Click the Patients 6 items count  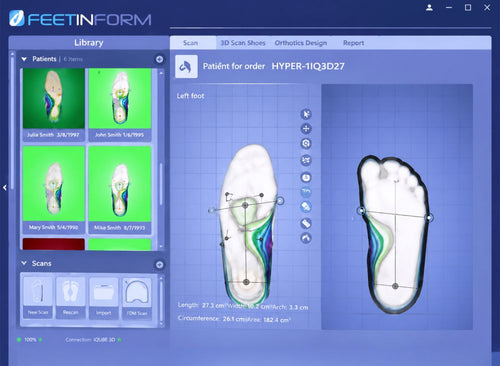(73, 59)
